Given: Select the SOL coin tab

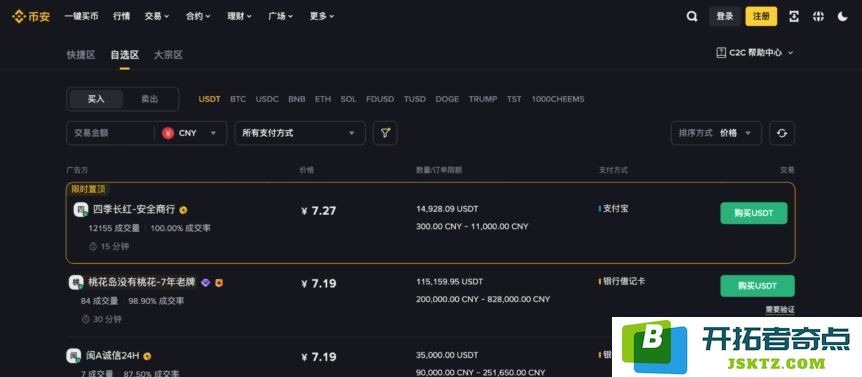Looking at the screenshot, I should coord(349,99).
